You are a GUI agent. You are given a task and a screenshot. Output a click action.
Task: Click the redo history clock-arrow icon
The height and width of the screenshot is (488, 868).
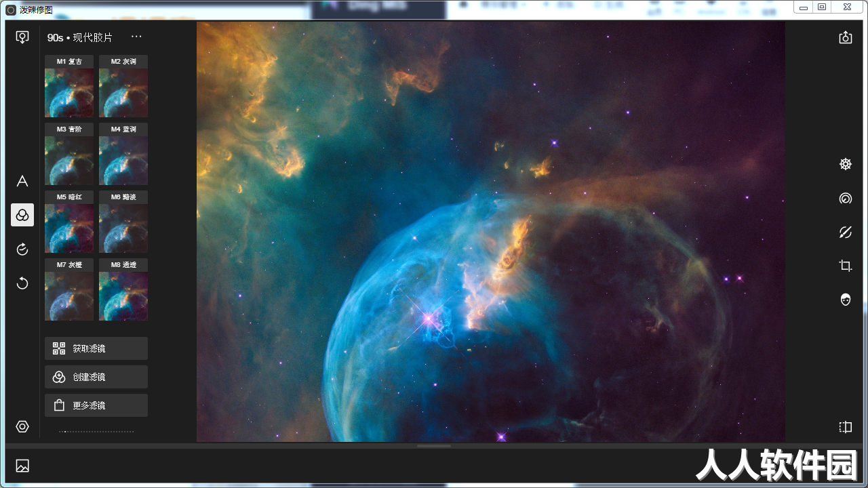coord(22,249)
